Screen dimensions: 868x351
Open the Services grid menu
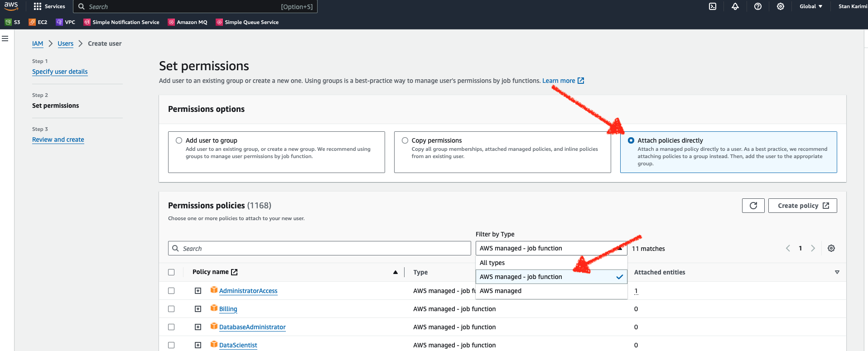click(x=49, y=6)
